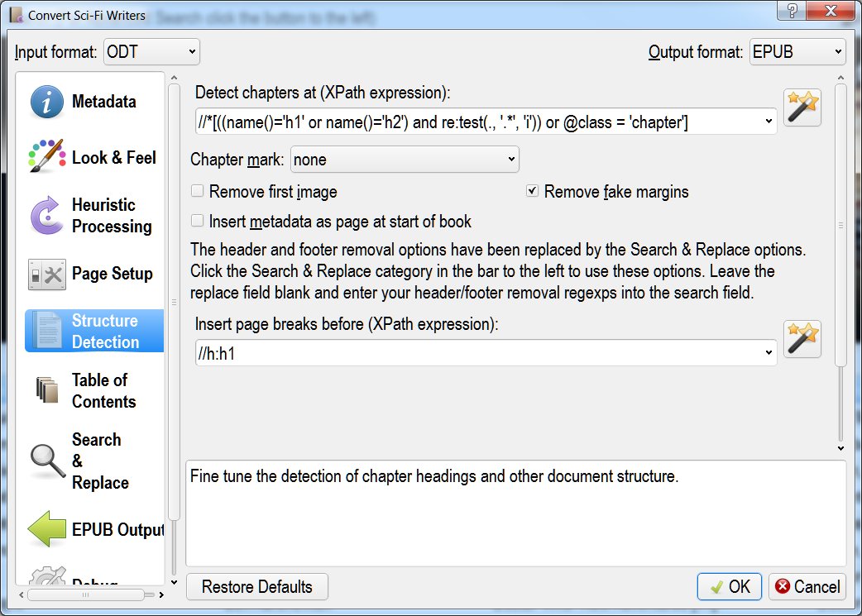862x616 pixels.
Task: Open XPath wizard for page breaks
Action: [x=802, y=339]
